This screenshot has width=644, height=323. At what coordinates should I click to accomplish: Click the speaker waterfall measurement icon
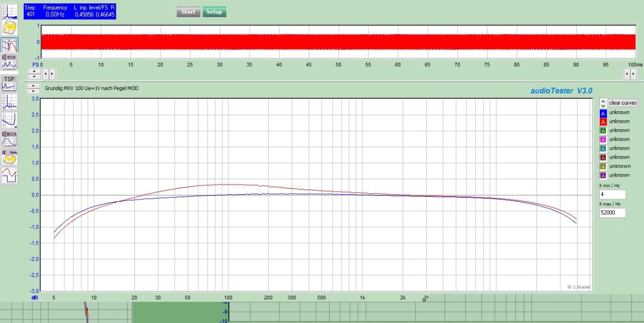point(9,156)
